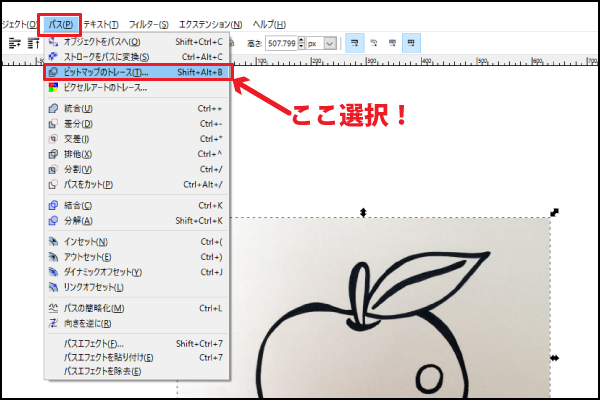Click the 分割 division icon
600x400 pixels.
coord(54,170)
